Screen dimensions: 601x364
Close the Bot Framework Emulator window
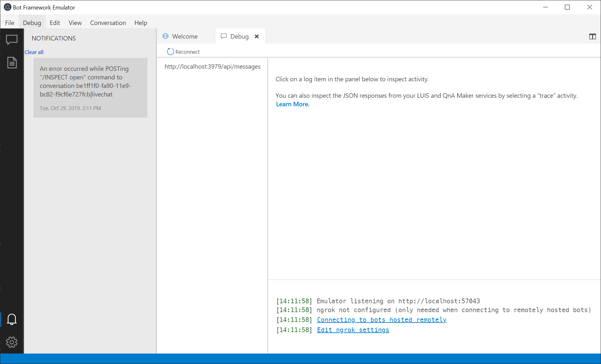tap(590, 7)
